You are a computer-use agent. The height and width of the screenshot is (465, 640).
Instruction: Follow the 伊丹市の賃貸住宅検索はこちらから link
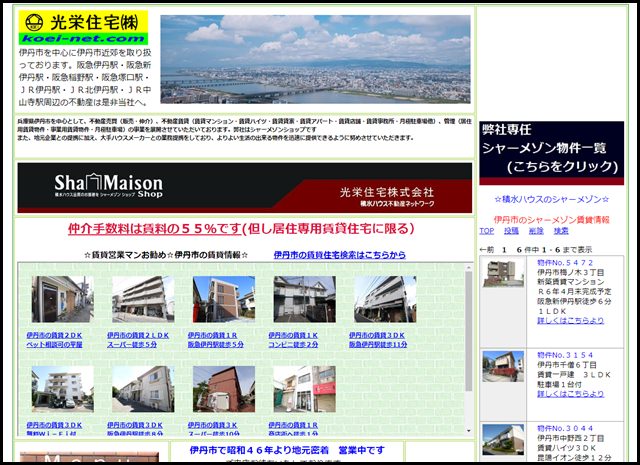pyautogui.click(x=340, y=255)
